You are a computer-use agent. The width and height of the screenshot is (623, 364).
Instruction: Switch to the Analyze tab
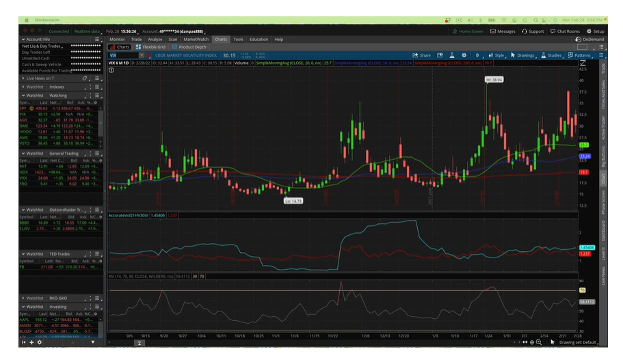click(155, 40)
